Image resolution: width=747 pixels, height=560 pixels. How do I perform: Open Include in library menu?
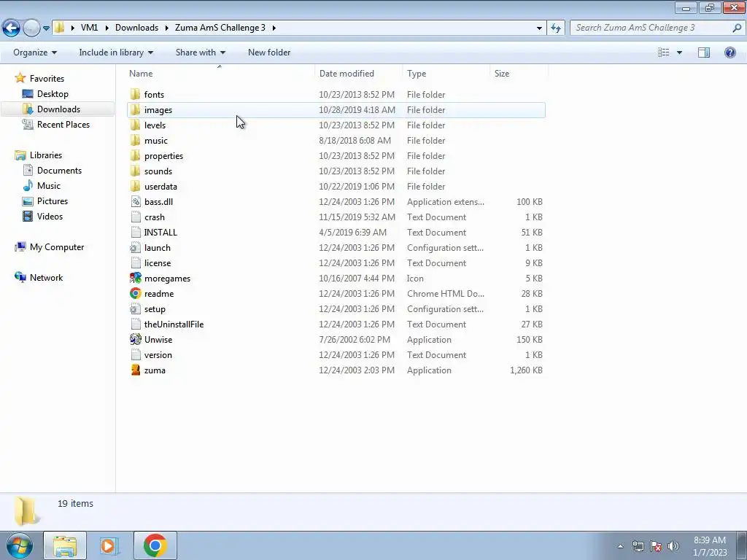click(x=116, y=52)
